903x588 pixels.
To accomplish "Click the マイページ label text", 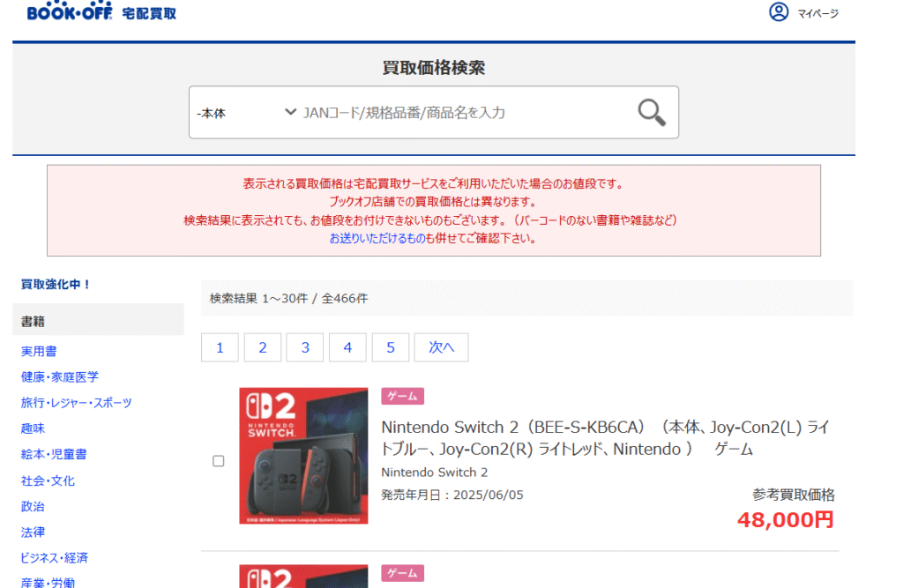I will (817, 13).
